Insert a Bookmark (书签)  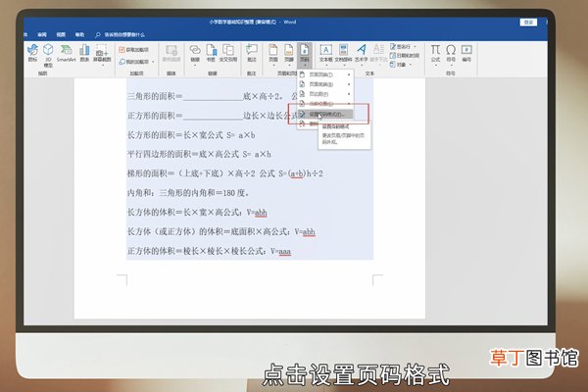tap(211, 53)
